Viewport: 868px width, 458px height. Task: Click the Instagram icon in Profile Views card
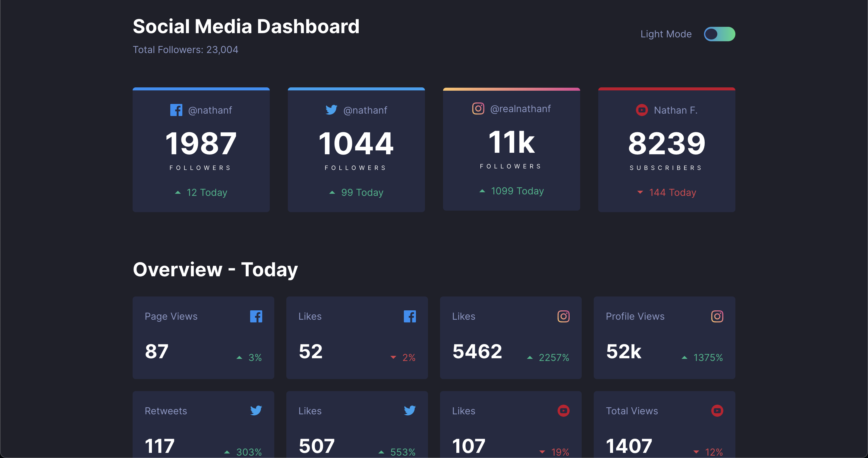(x=717, y=316)
